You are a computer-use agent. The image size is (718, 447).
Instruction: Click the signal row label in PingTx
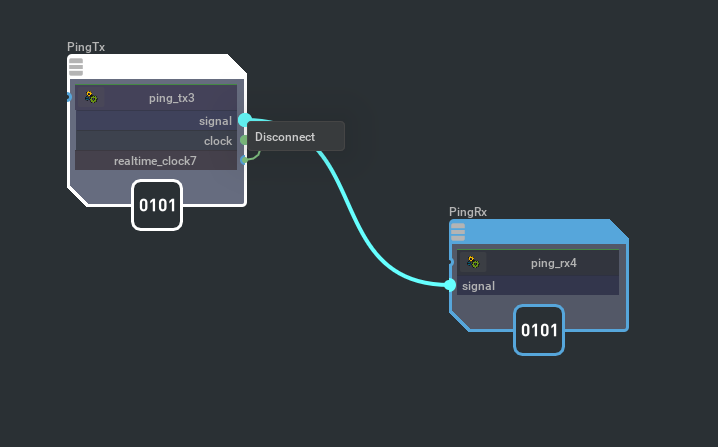tap(215, 120)
